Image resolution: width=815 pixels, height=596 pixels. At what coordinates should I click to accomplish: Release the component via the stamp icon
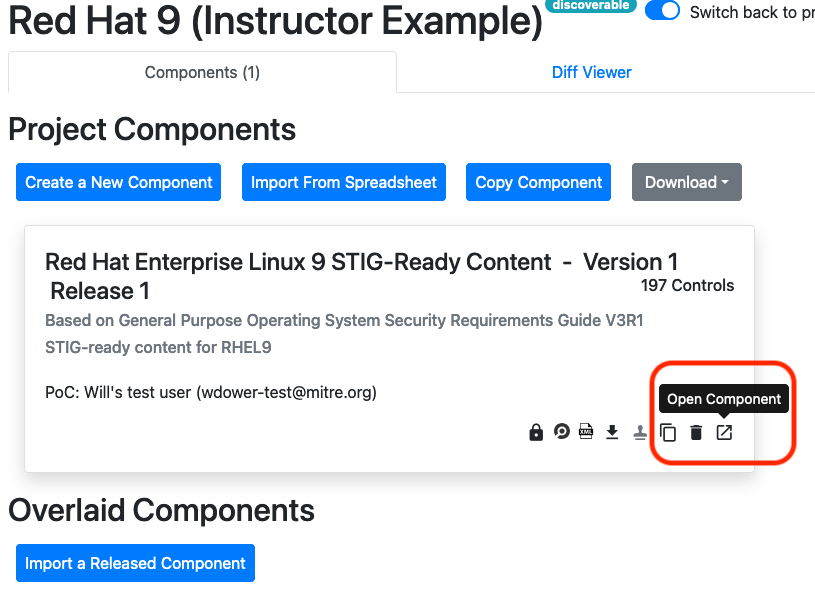click(640, 432)
